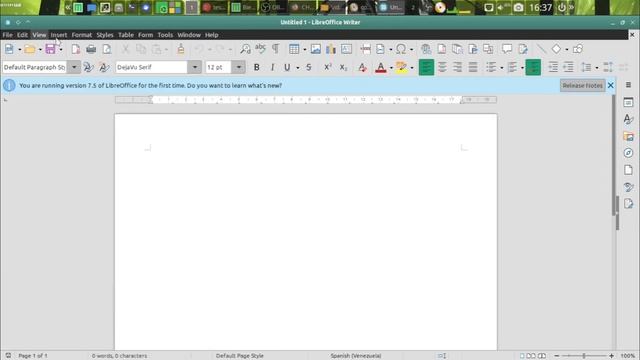Viewport: 640px width, 360px height.
Task: Justify the paragraph text
Action: click(473, 67)
